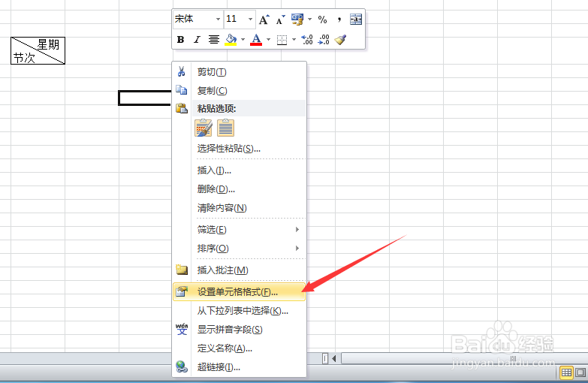
Task: Apply accounting number format icon
Action: click(x=297, y=20)
